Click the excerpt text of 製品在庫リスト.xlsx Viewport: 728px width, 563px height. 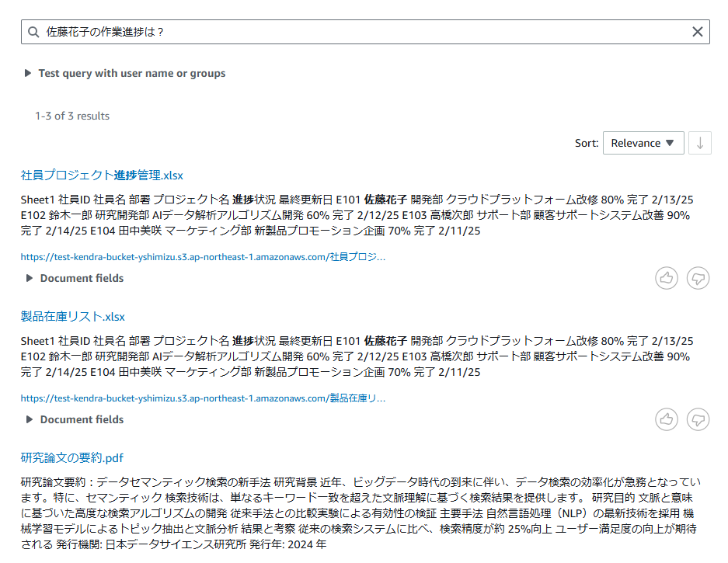[357, 356]
